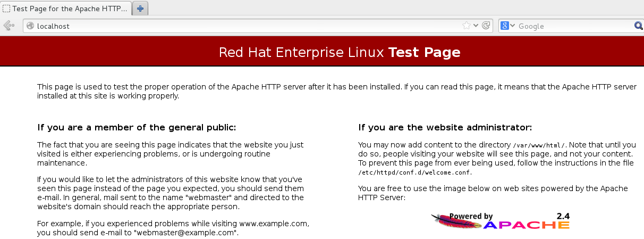
Task: Reload the page with the refresh icon
Action: [486, 26]
